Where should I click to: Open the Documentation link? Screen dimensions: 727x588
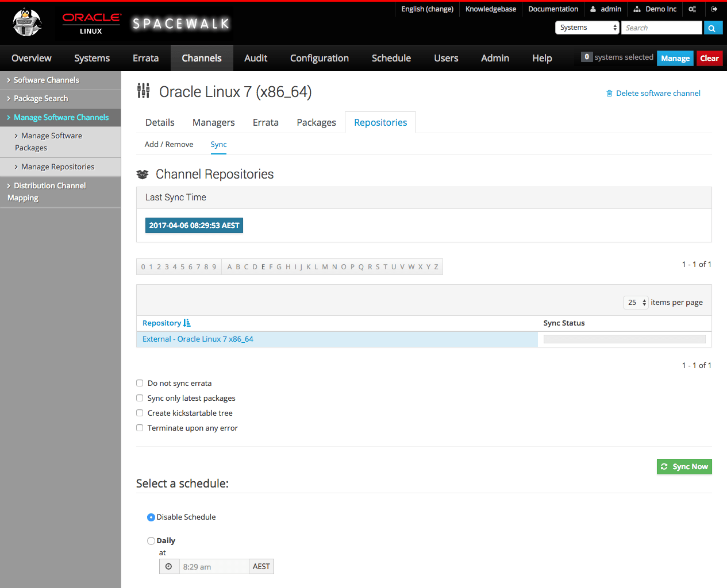click(x=553, y=9)
